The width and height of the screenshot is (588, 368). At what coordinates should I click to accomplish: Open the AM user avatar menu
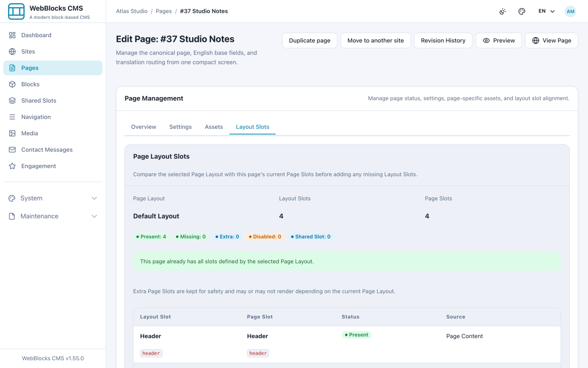[x=570, y=11]
